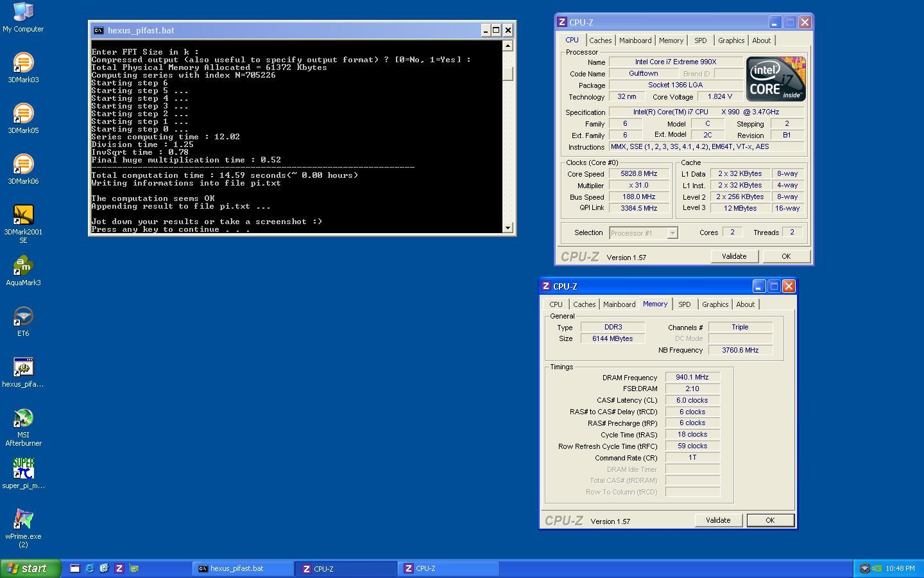Image resolution: width=924 pixels, height=578 pixels.
Task: Click the scroll down arrow in console window
Action: 508,227
